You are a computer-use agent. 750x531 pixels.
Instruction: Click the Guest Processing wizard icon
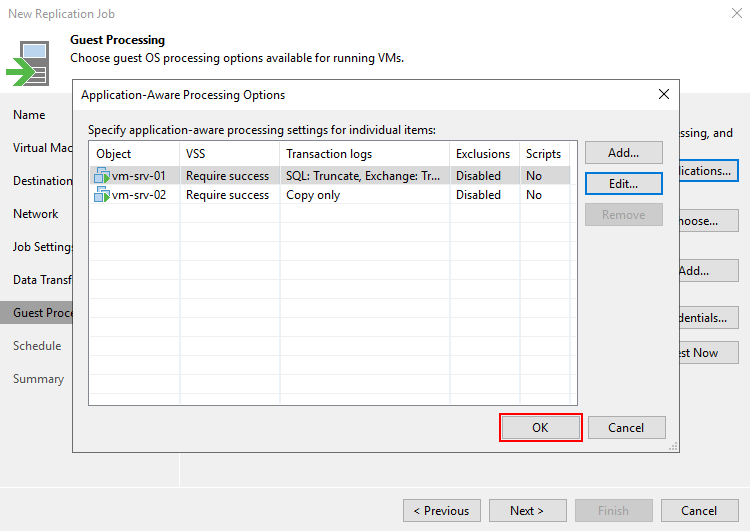coord(28,65)
